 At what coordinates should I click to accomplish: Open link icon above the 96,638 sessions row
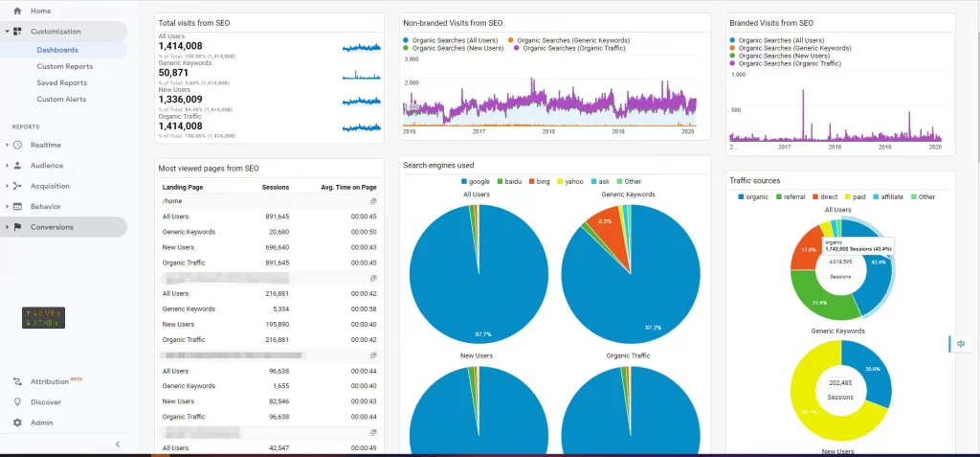tap(373, 354)
